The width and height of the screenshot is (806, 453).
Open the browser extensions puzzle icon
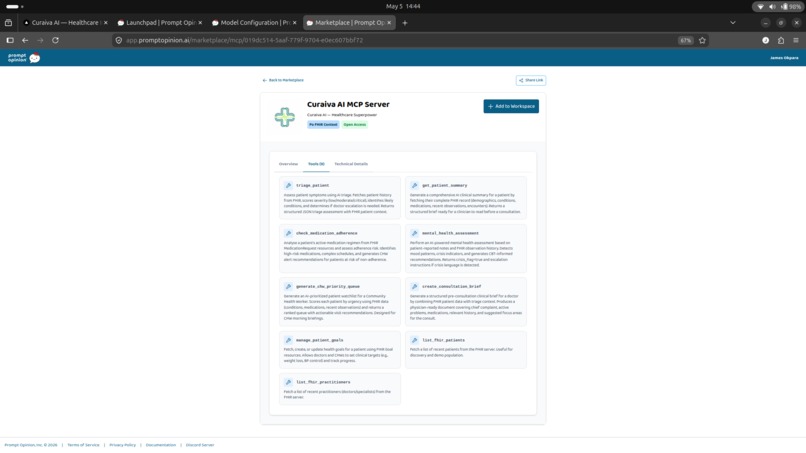pyautogui.click(x=781, y=40)
